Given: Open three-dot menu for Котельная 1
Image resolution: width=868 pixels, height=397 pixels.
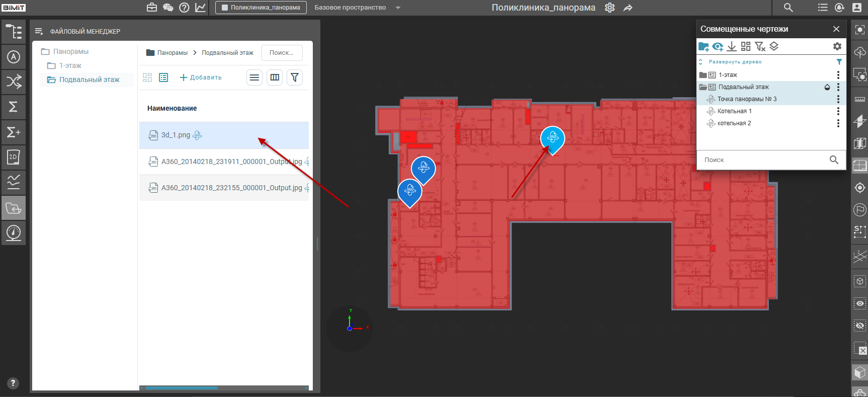Looking at the screenshot, I should click(x=838, y=111).
